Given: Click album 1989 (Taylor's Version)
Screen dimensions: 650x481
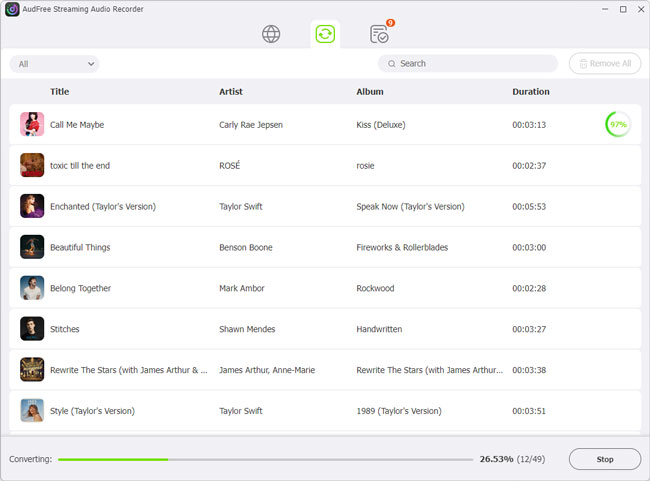Looking at the screenshot, I should [x=399, y=411].
